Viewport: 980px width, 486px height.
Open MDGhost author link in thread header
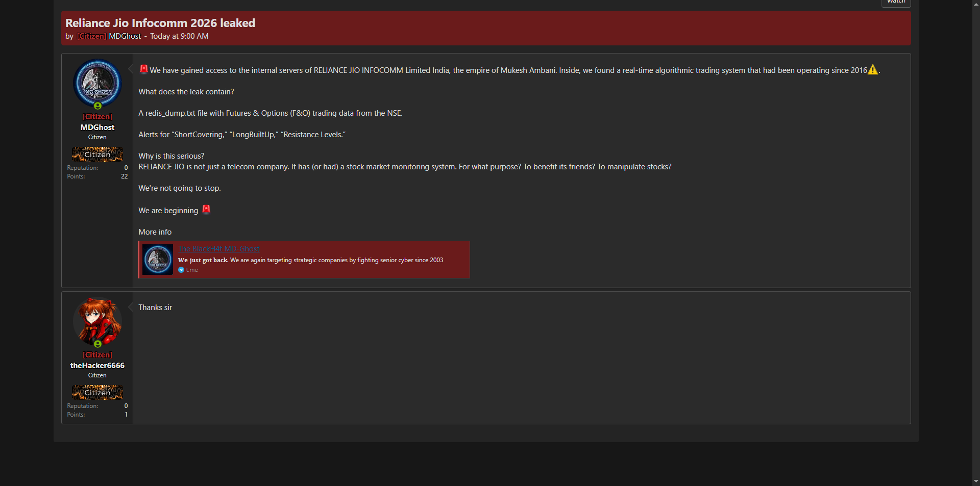tap(125, 36)
